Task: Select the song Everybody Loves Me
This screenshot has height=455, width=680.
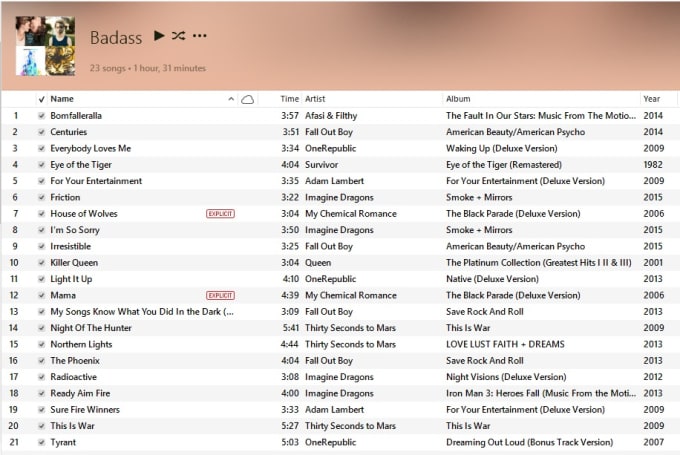Action: (91, 148)
